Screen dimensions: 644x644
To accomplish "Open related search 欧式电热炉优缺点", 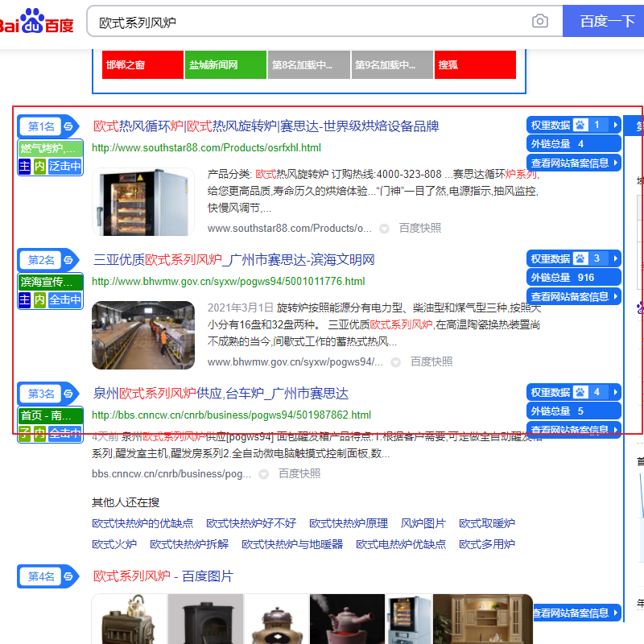I will 400,544.
